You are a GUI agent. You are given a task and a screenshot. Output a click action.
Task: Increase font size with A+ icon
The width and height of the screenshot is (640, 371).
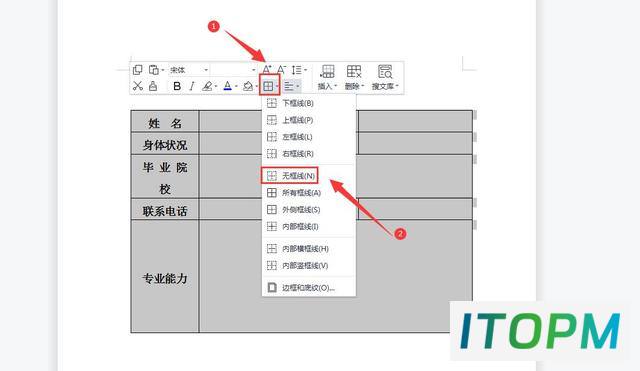point(267,70)
